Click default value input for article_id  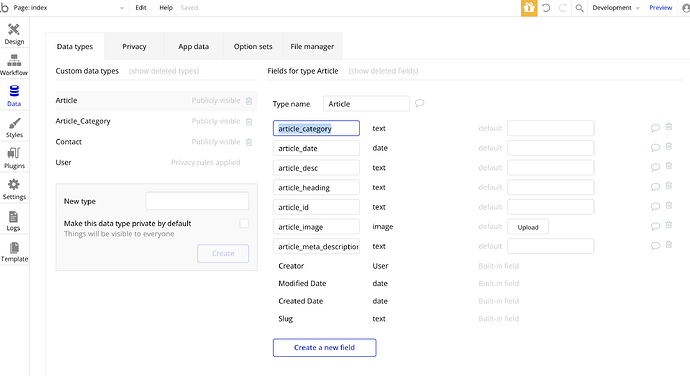coord(551,207)
